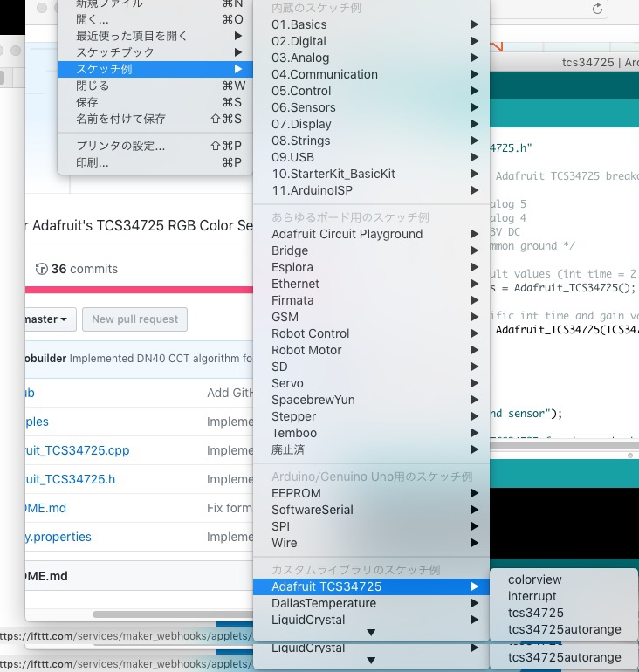Choose the tcs34725 example sketch
639x672 pixels.
coord(564,613)
